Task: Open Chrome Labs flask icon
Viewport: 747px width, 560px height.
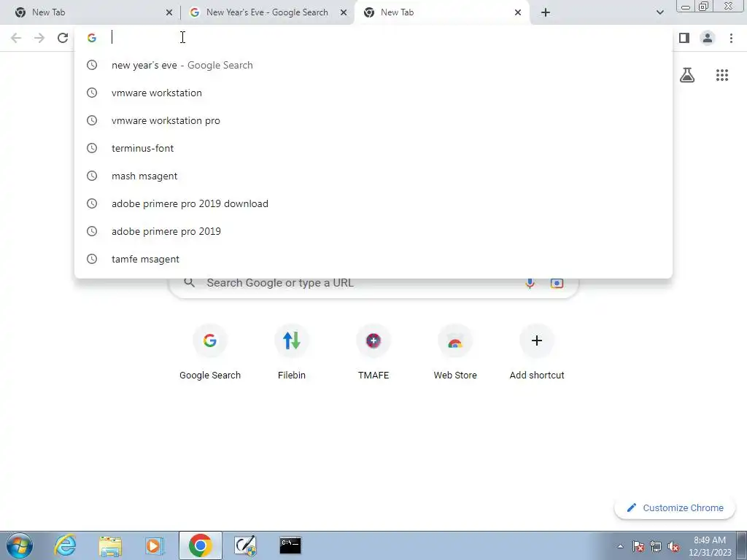Action: tap(687, 75)
